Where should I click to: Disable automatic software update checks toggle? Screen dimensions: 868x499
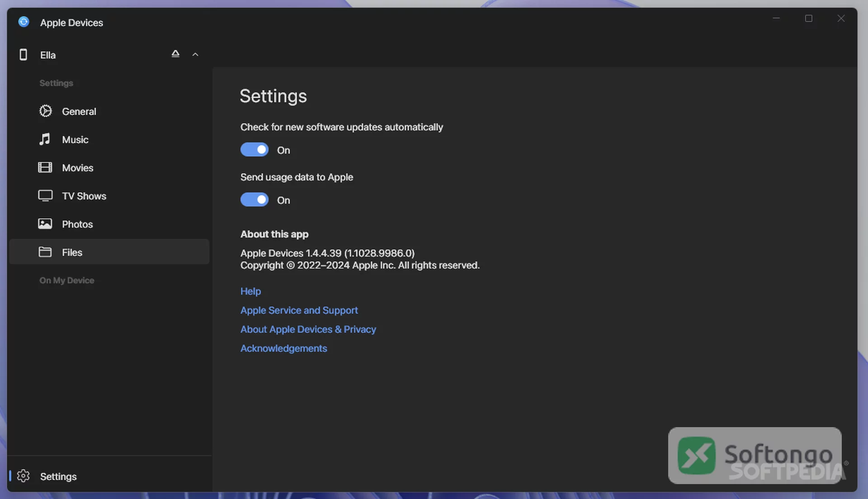pyautogui.click(x=254, y=150)
